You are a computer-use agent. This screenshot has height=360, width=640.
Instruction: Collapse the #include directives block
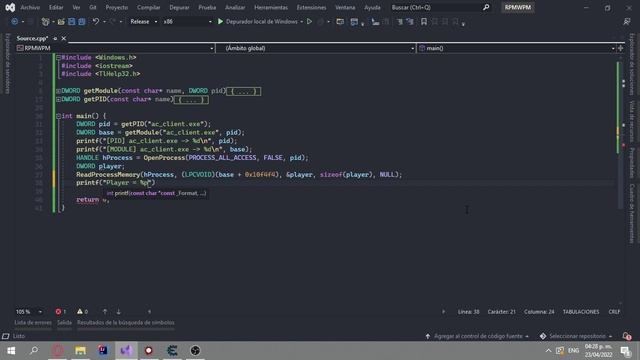click(x=58, y=58)
